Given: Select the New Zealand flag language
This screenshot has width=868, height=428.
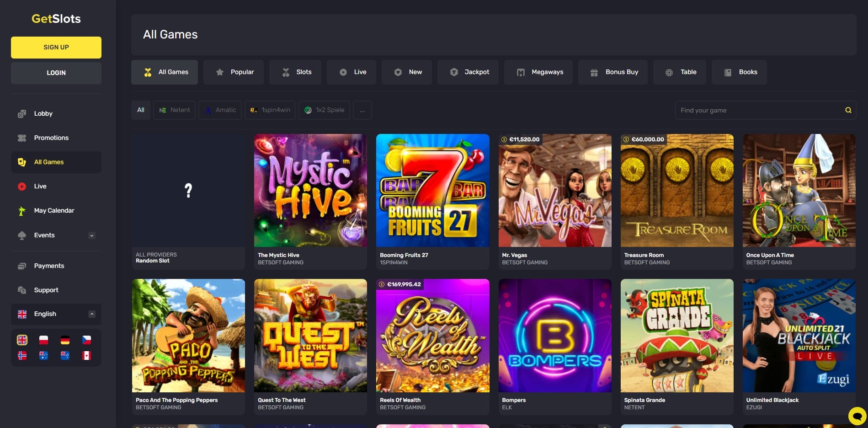Looking at the screenshot, I should [65, 355].
